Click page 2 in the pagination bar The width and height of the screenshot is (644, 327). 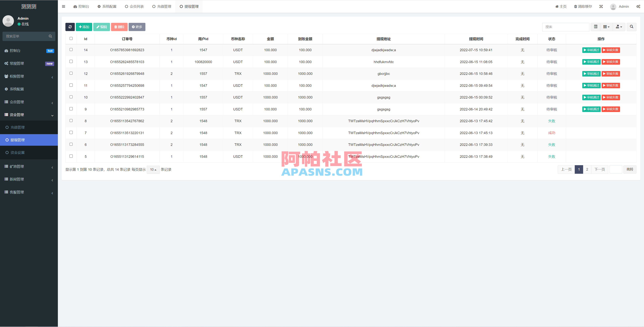(x=587, y=169)
